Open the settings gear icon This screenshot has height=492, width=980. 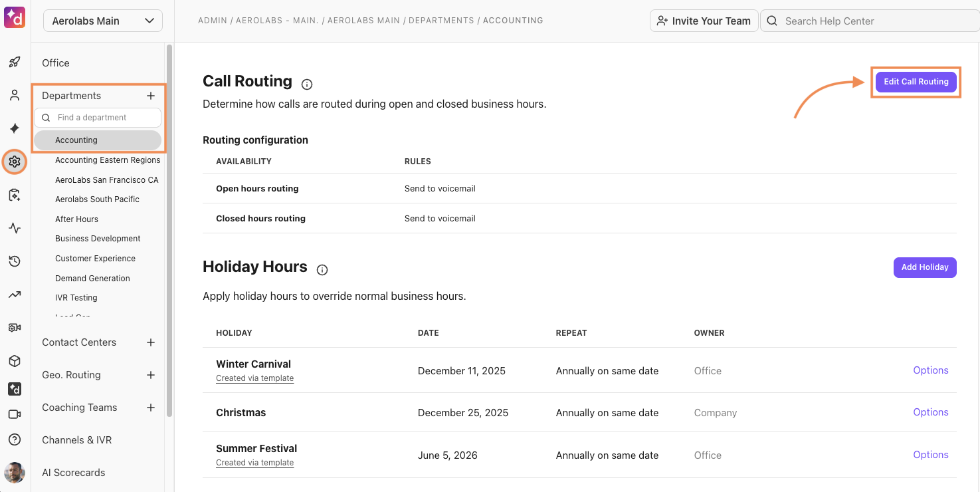coord(15,162)
